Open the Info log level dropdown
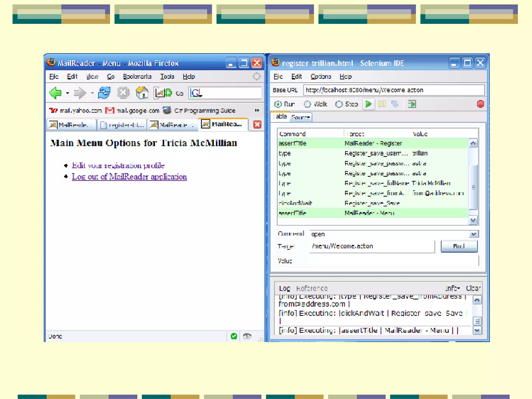The height and width of the screenshot is (399, 532). (x=452, y=288)
